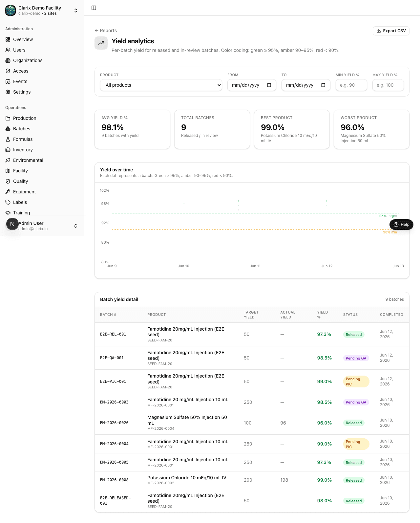Open Equipment wrench icon
The width and height of the screenshot is (420, 523).
8,192
